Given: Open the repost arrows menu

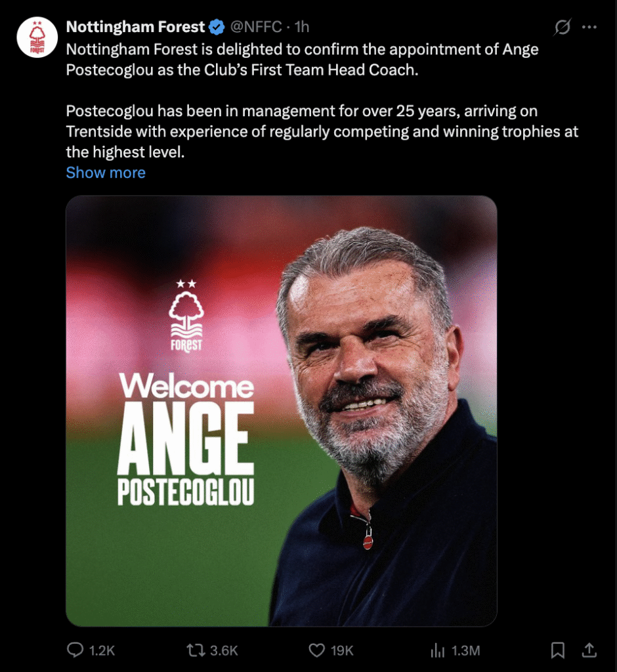Looking at the screenshot, I should coord(195,650).
